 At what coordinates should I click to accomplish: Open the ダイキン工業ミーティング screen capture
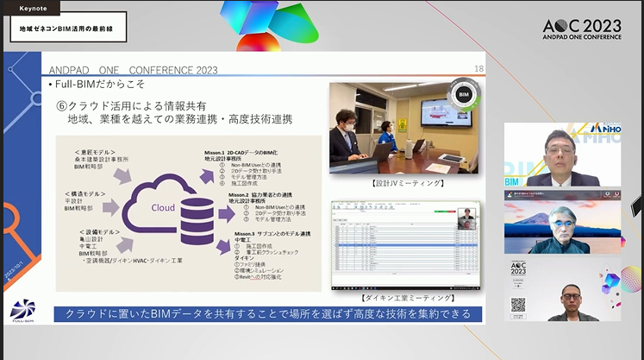click(406, 246)
